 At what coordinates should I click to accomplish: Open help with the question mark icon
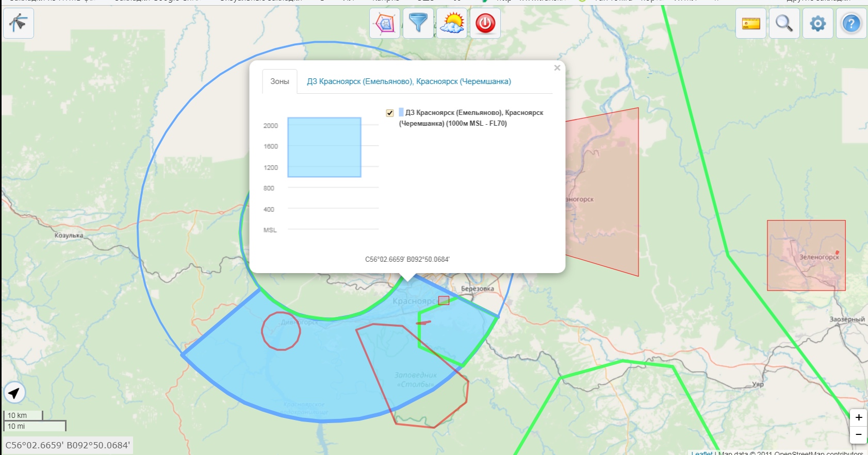(851, 24)
